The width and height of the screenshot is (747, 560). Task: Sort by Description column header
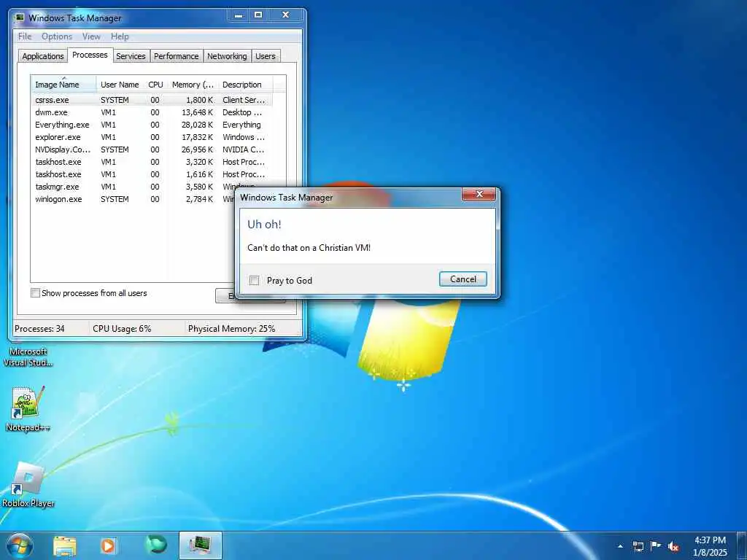click(x=245, y=85)
